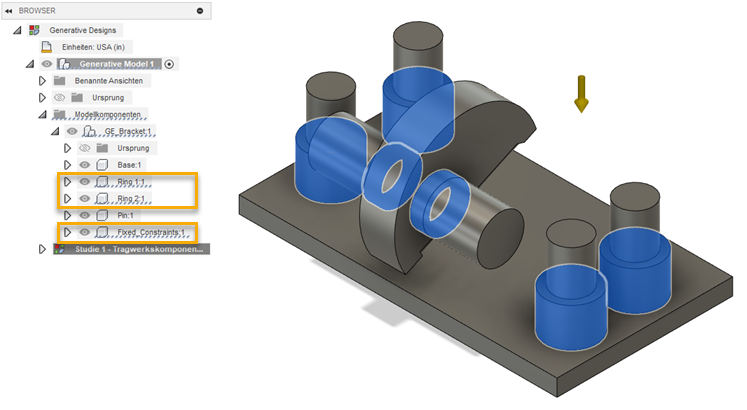Screen dimensions: 747x410
Task: Click the Pin:1 body icon
Action: pos(102,215)
